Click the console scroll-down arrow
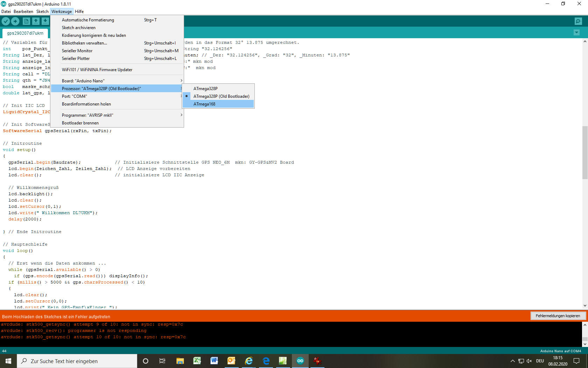Screen dimensions: 588x368 click(585, 344)
